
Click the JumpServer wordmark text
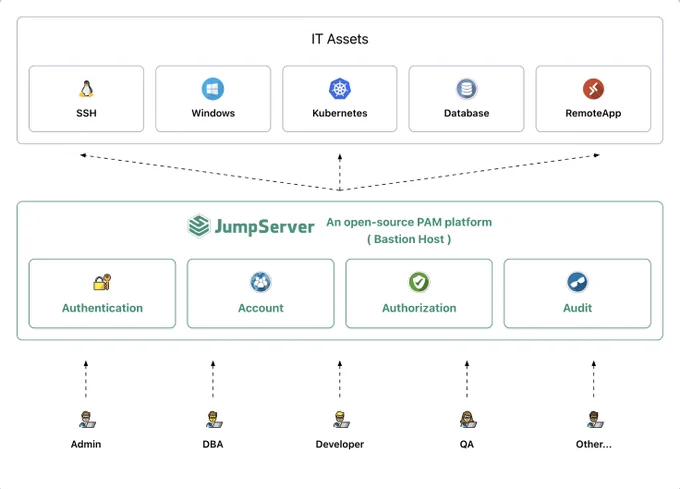265,227
